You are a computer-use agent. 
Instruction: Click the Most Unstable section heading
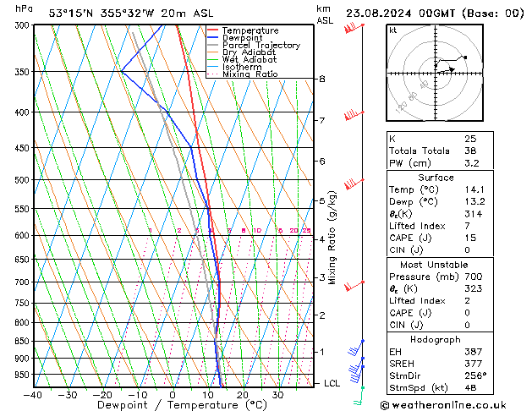435,265
